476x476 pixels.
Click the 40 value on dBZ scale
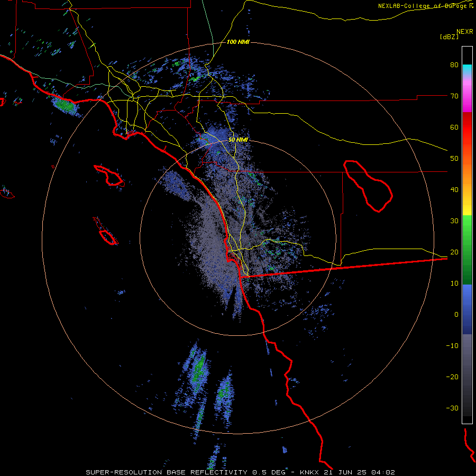pyautogui.click(x=454, y=190)
